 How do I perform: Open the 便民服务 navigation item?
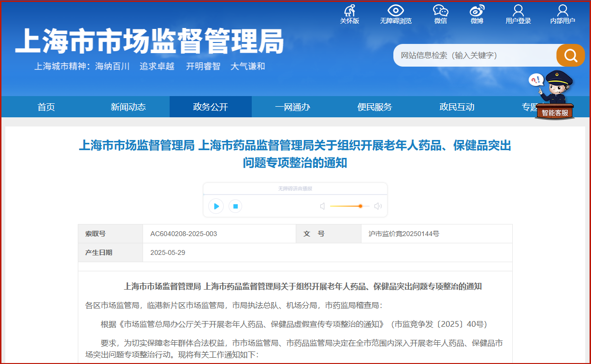click(375, 107)
